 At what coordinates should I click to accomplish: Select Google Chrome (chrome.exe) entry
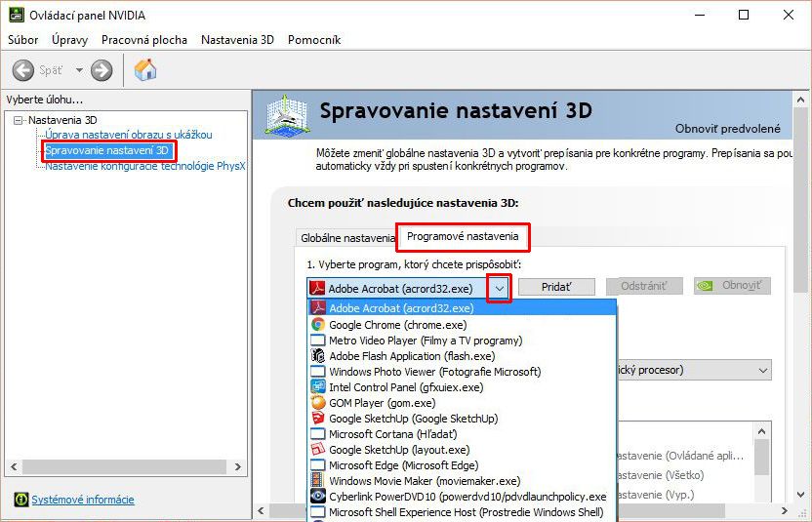(463, 325)
